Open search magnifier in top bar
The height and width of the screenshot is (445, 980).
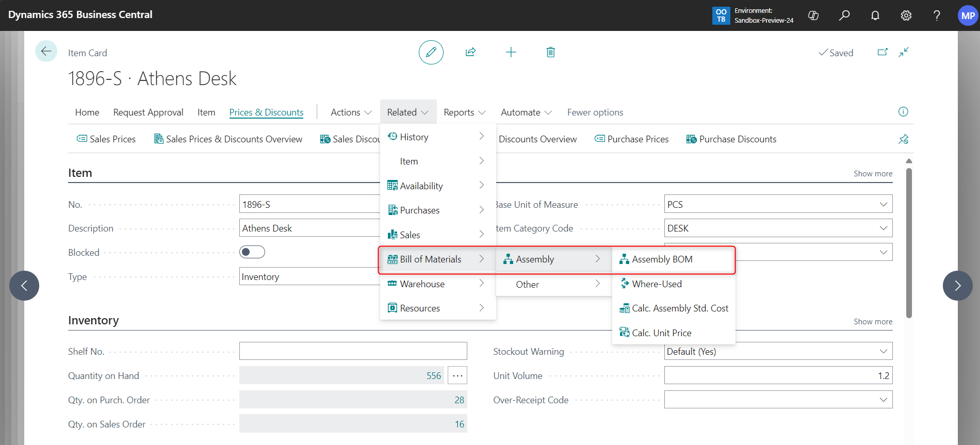click(844, 15)
